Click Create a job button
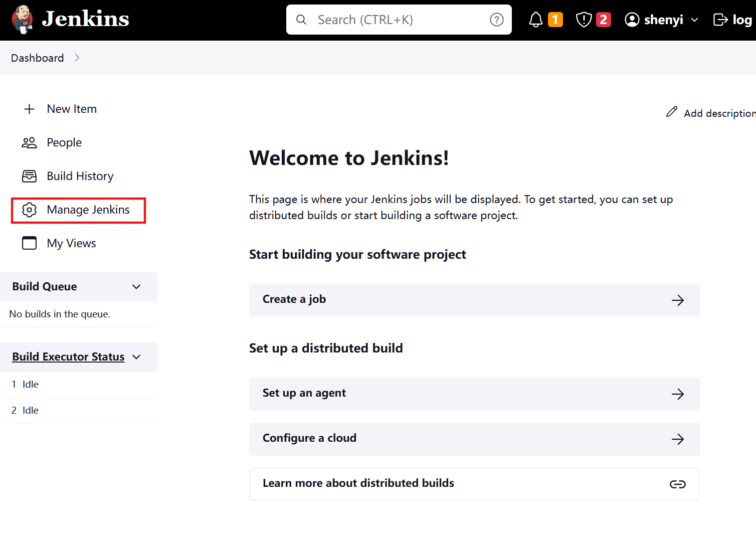This screenshot has height=536, width=756. pos(474,300)
